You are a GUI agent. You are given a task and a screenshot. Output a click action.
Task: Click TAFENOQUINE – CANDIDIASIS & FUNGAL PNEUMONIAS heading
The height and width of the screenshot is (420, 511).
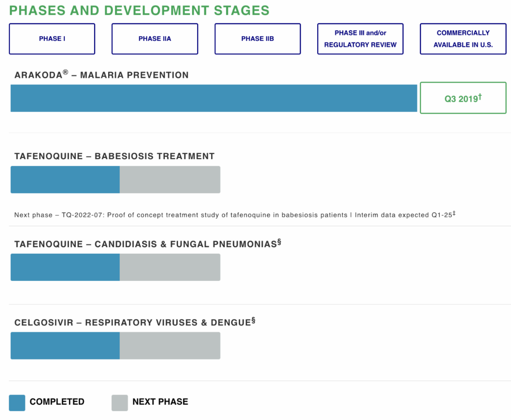tap(147, 244)
